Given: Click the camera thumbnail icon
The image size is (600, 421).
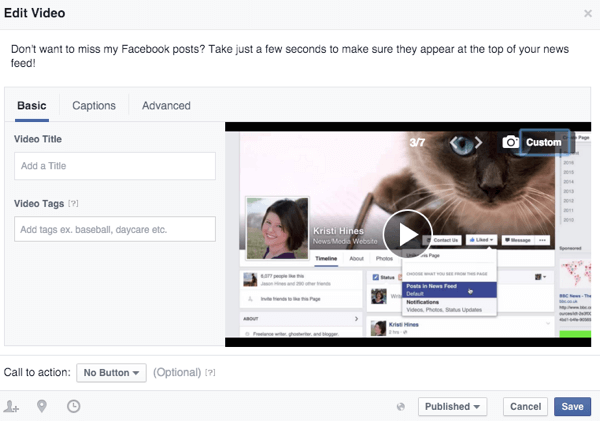Looking at the screenshot, I should [510, 142].
